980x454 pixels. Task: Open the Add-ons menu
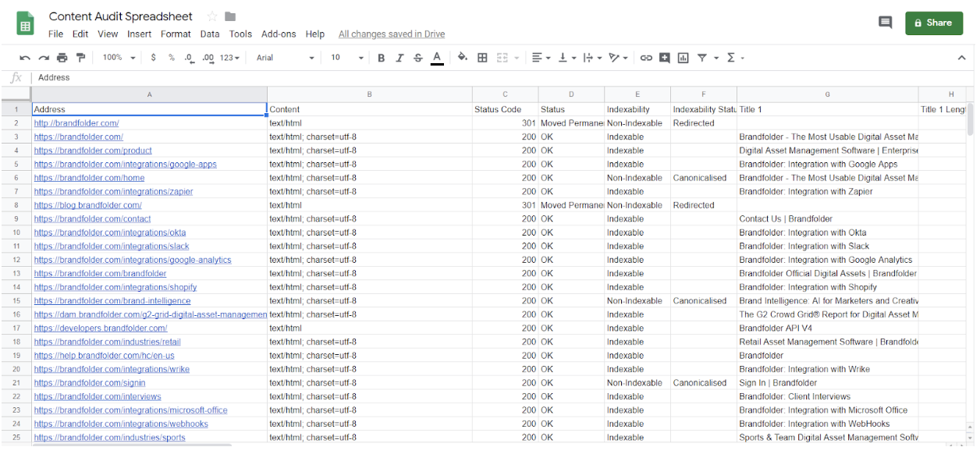(x=279, y=34)
